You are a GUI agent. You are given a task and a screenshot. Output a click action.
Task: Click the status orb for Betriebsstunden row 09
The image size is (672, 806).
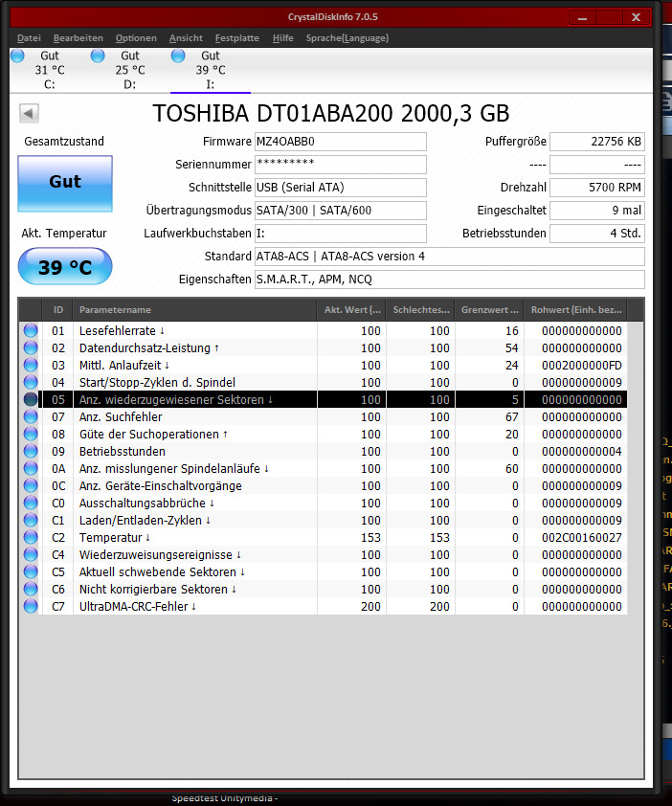[31, 451]
